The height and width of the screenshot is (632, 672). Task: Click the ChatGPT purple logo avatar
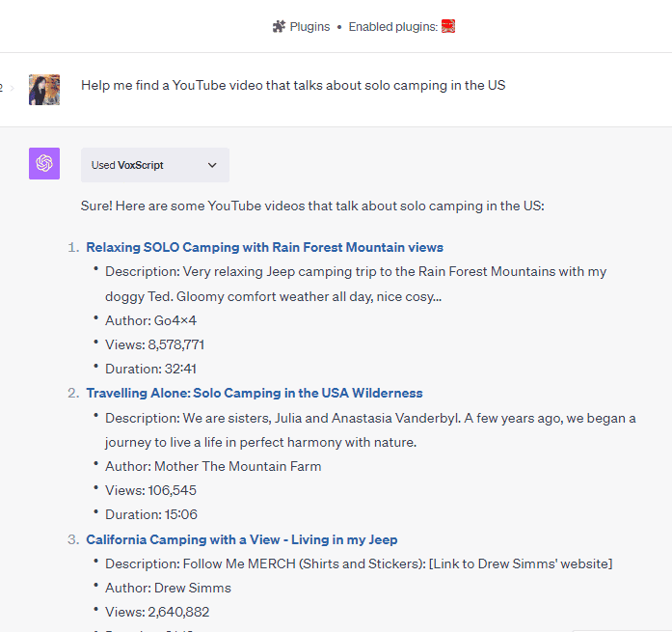(x=44, y=163)
